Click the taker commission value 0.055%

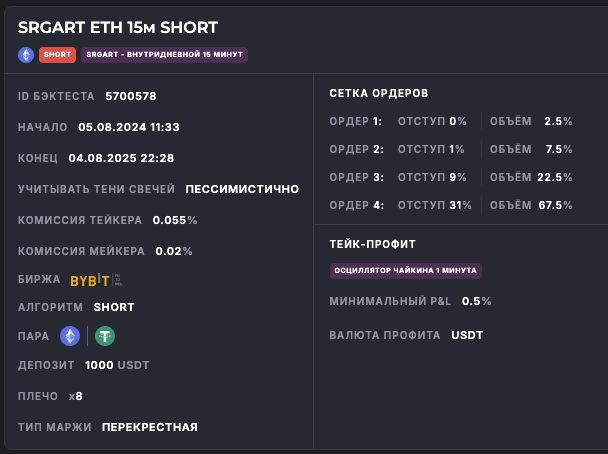(x=175, y=219)
